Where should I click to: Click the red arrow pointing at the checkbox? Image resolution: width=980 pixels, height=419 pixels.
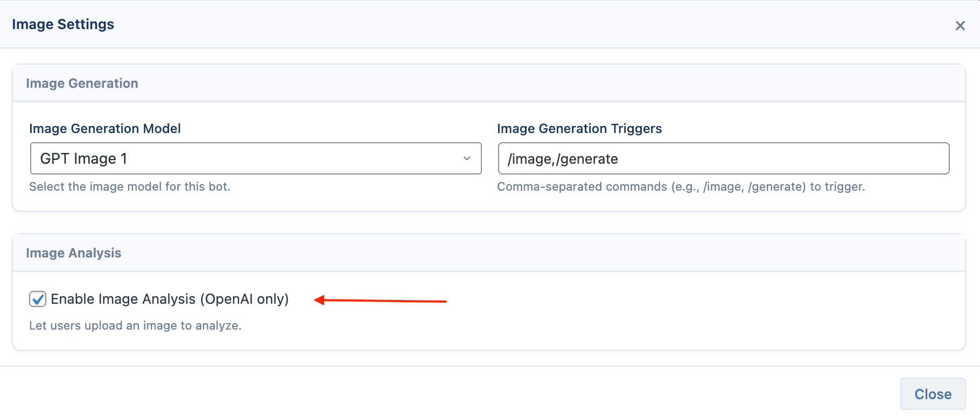(380, 301)
